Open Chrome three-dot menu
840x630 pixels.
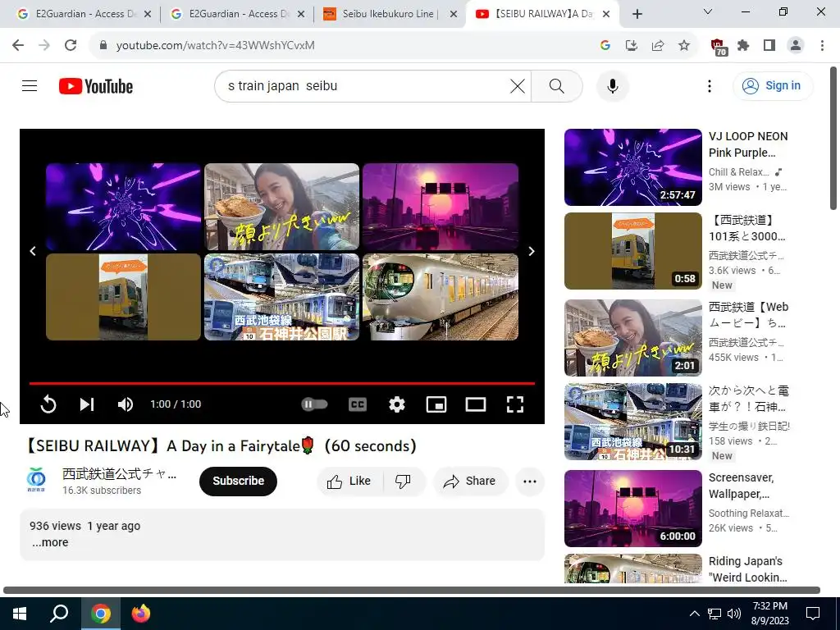coord(822,46)
